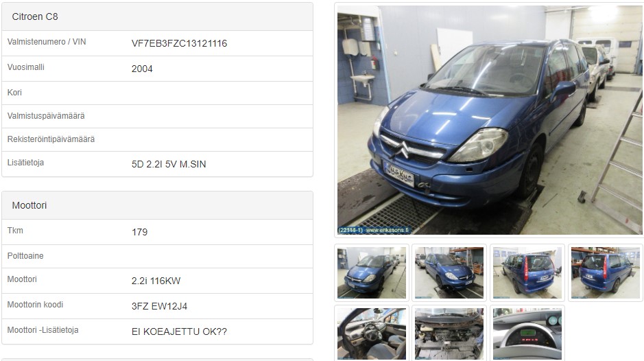Click the Moottori panel header
The height and width of the screenshot is (361, 644).
click(x=157, y=205)
